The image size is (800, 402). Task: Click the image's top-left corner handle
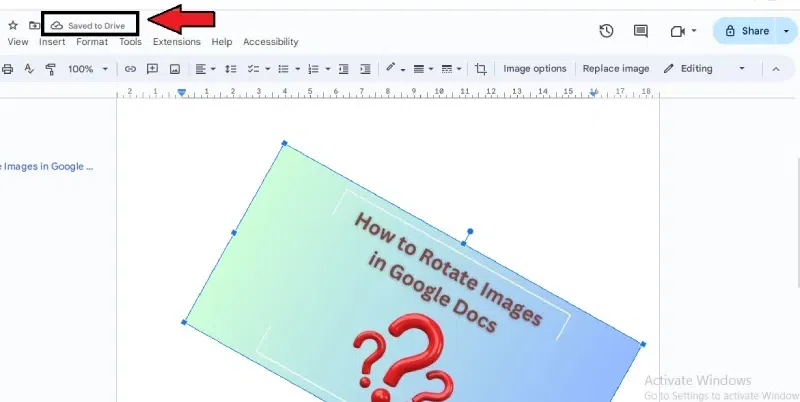[284, 143]
